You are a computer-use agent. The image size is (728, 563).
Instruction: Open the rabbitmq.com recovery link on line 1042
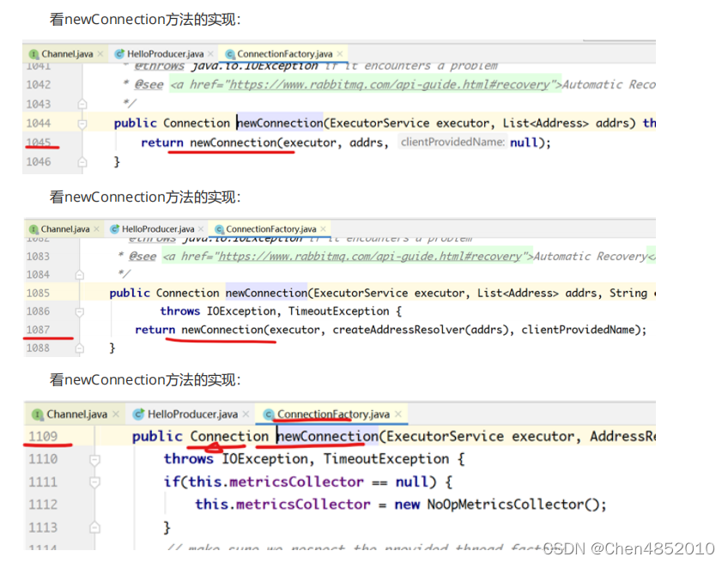[x=389, y=84]
